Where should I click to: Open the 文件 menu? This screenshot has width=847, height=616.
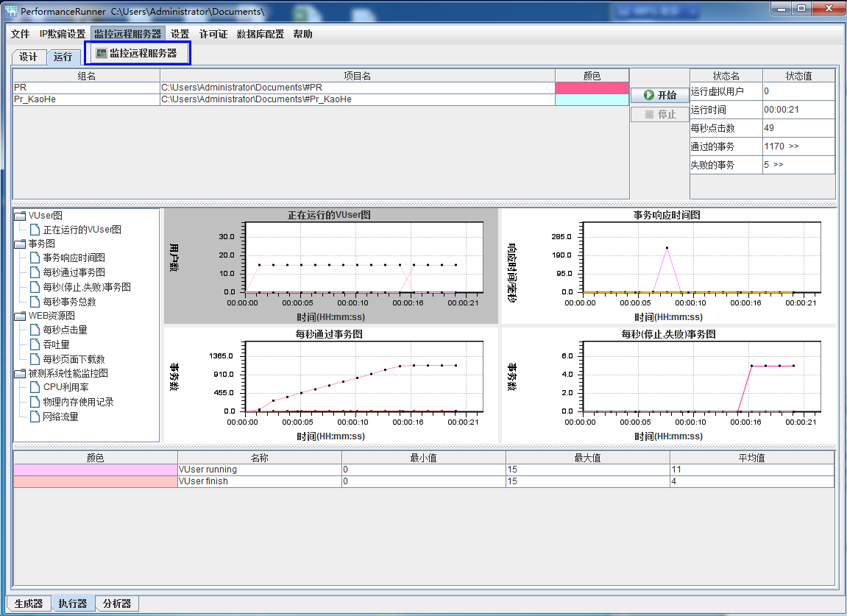21,34
